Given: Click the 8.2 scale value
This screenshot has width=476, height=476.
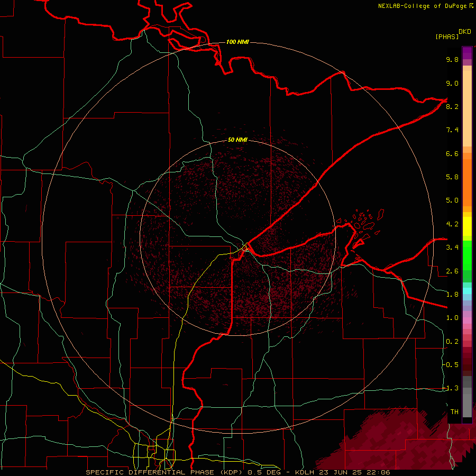Looking at the screenshot, I should pyautogui.click(x=452, y=107).
